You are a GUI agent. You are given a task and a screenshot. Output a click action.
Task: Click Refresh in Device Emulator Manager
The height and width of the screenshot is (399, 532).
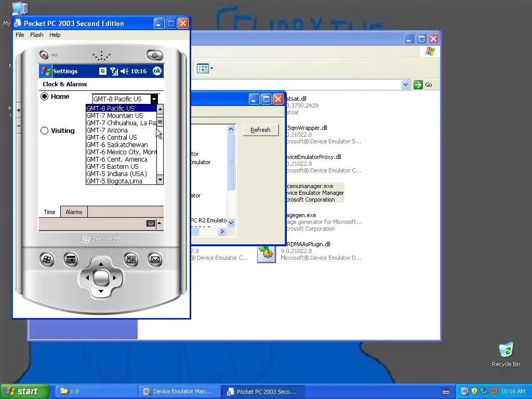[x=261, y=130]
